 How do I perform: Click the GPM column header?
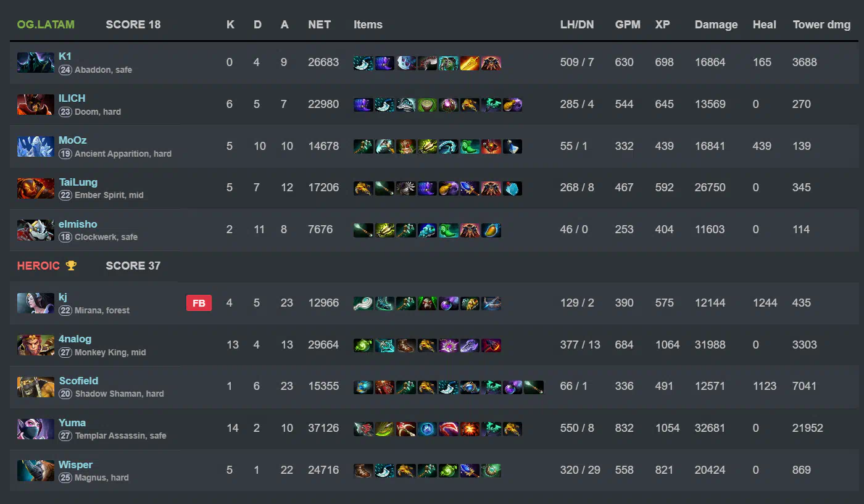[x=628, y=25]
